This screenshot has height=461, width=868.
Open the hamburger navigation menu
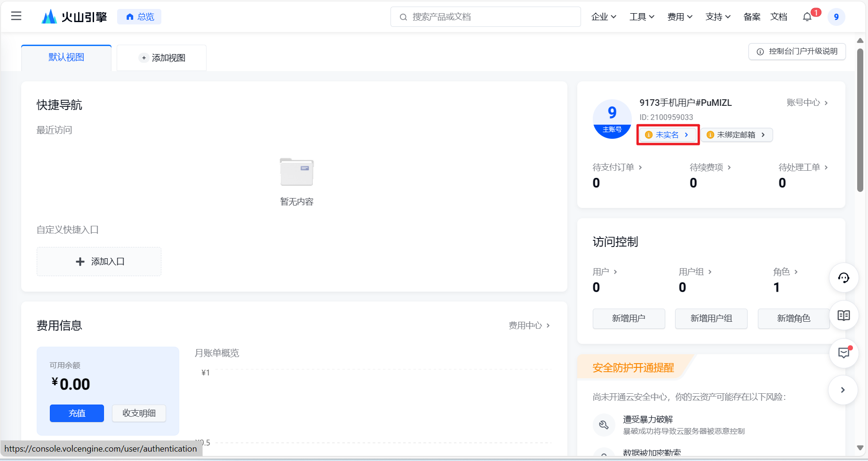pos(16,16)
